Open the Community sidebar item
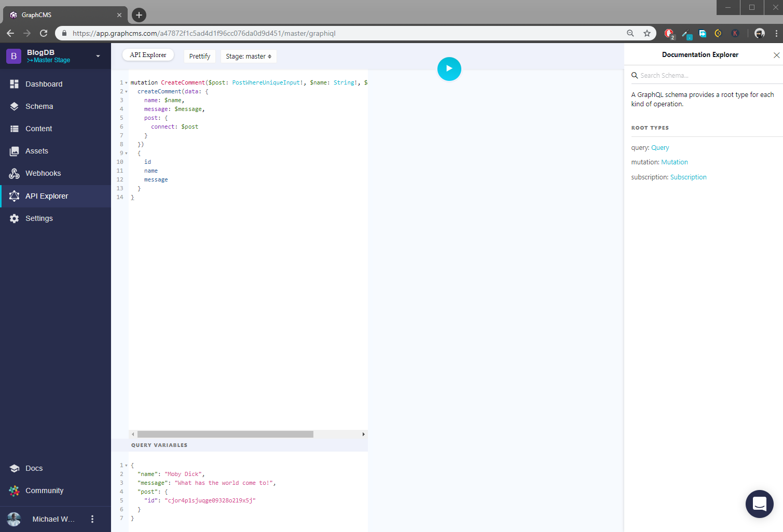783x532 pixels. [44, 490]
